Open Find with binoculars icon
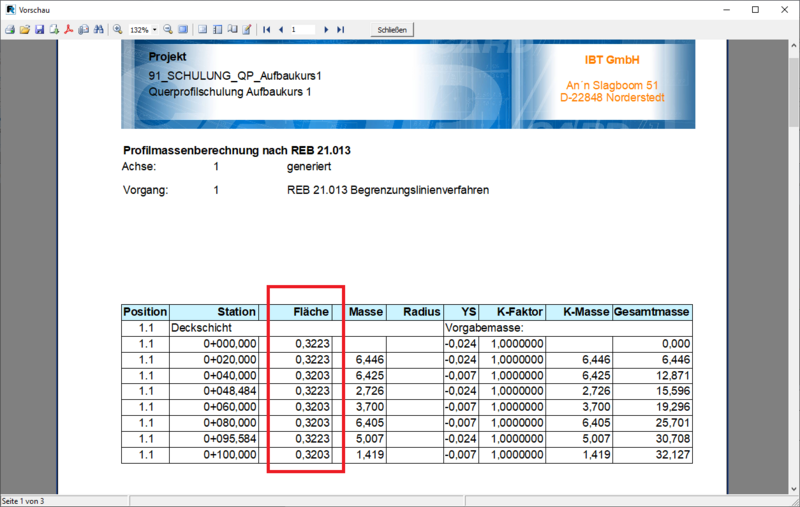The width and height of the screenshot is (800, 507). (x=98, y=30)
